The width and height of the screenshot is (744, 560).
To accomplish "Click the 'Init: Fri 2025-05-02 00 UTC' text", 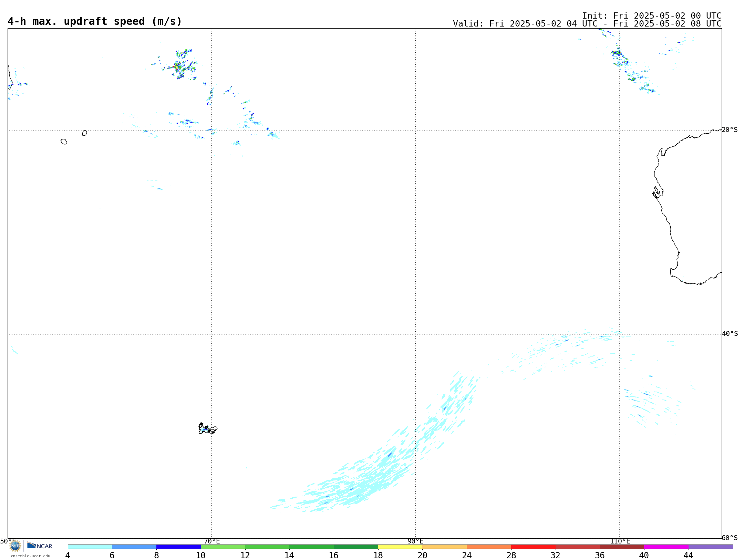I will click(652, 16).
